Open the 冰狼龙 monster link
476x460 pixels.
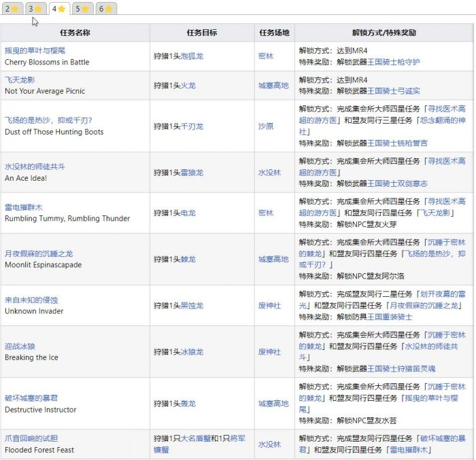point(191,352)
